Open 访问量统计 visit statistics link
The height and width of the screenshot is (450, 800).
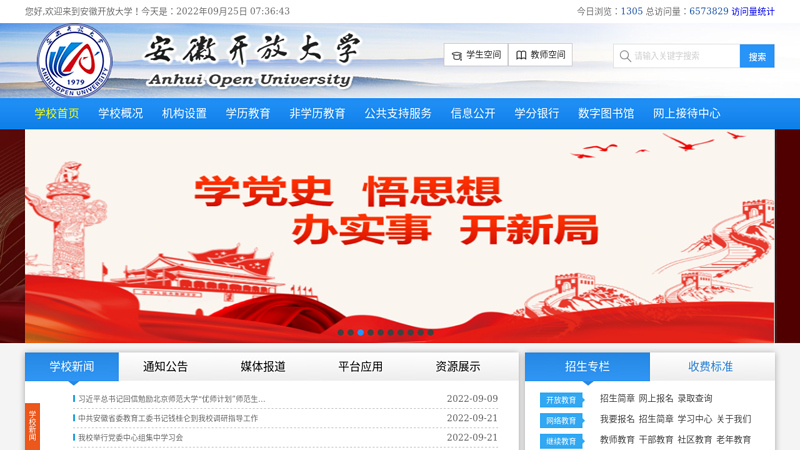tap(753, 11)
